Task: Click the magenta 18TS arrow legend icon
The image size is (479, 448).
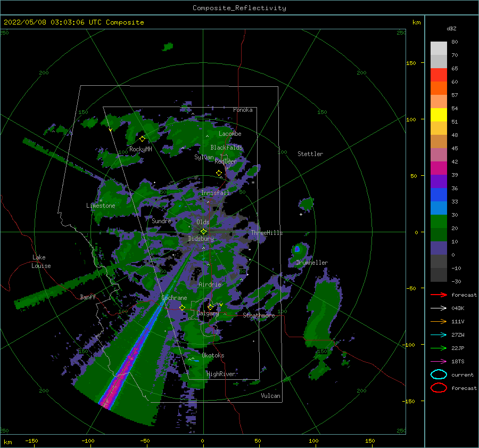Action: coord(439,362)
